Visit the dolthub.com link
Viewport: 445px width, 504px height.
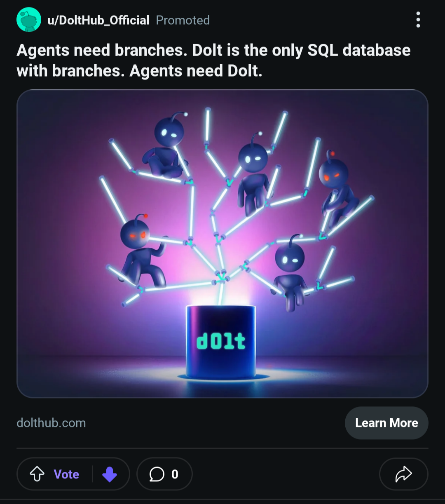tap(51, 423)
